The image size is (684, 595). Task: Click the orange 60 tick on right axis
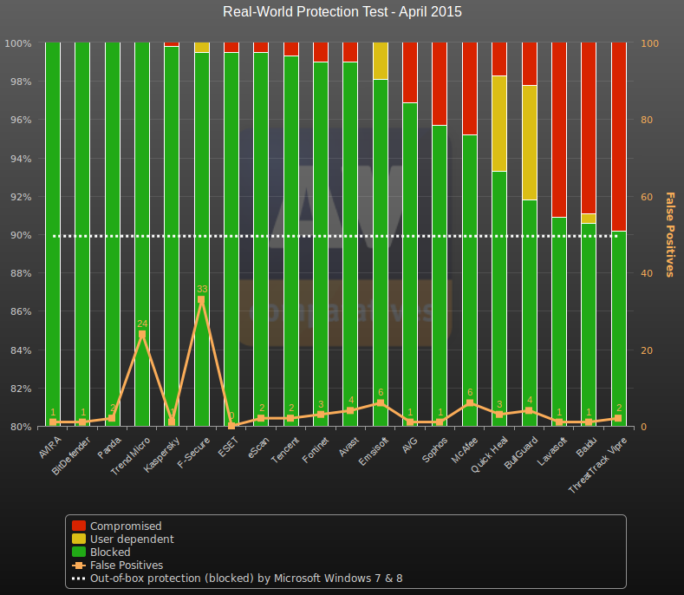click(x=646, y=197)
